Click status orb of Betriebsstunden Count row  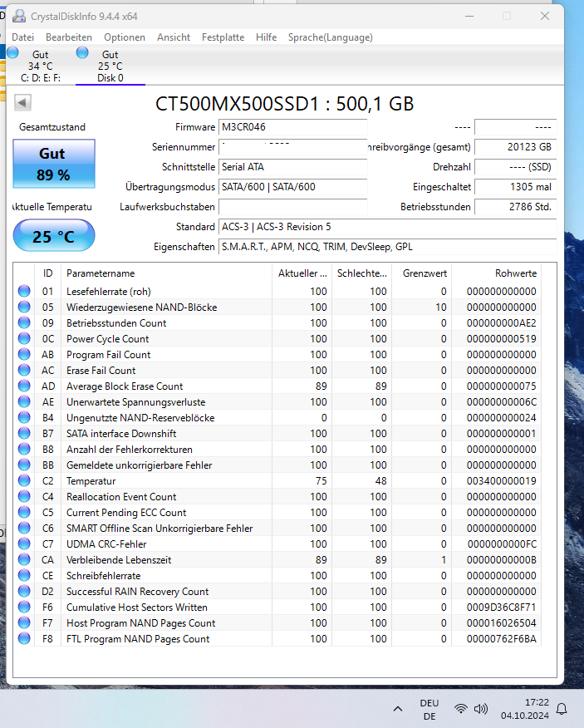(24, 322)
